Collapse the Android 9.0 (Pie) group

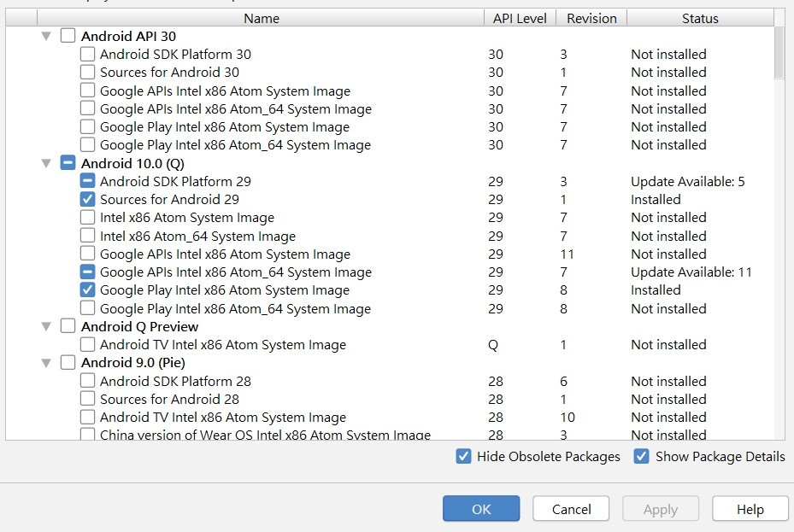click(46, 363)
